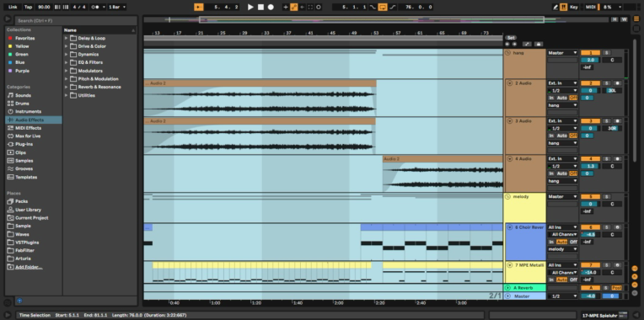Toggle the session/arrangement view selector icon
Screen dimensions: 644x320
click(x=636, y=18)
